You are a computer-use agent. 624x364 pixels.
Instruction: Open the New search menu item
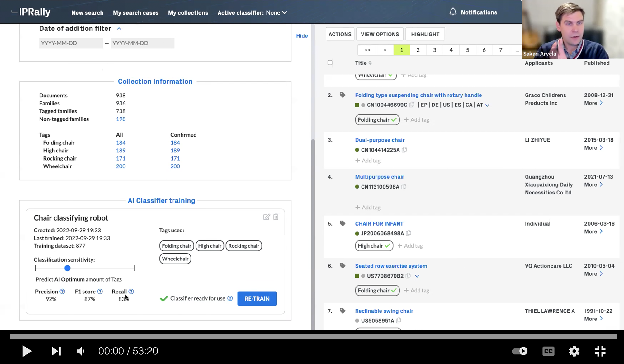pyautogui.click(x=87, y=13)
